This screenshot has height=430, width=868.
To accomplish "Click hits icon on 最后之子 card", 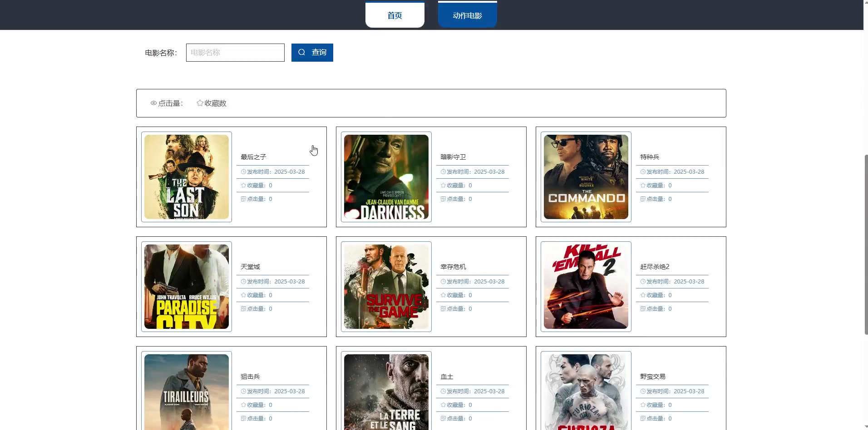I will (243, 199).
